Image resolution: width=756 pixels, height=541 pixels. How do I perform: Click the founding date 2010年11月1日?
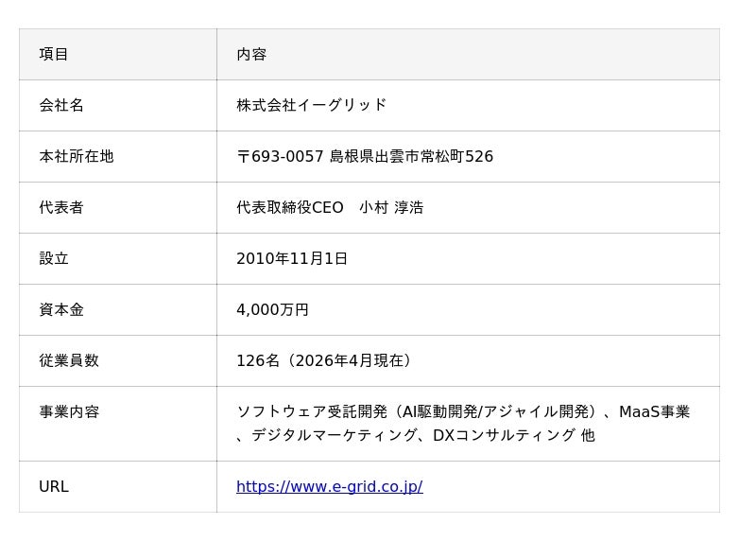point(292,258)
